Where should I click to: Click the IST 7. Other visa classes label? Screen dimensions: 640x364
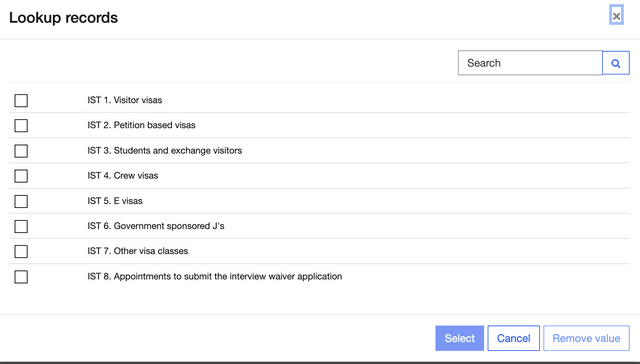coord(138,251)
